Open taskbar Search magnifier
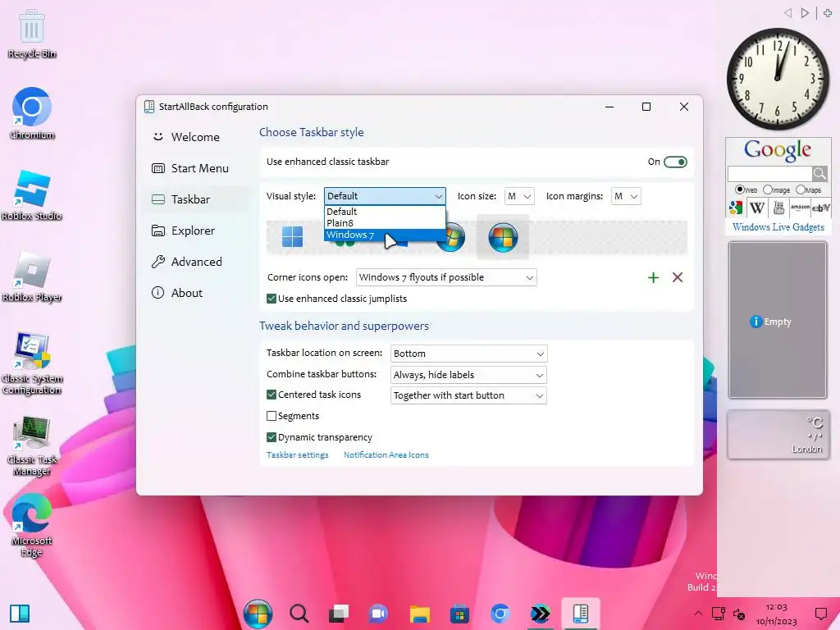 299,614
